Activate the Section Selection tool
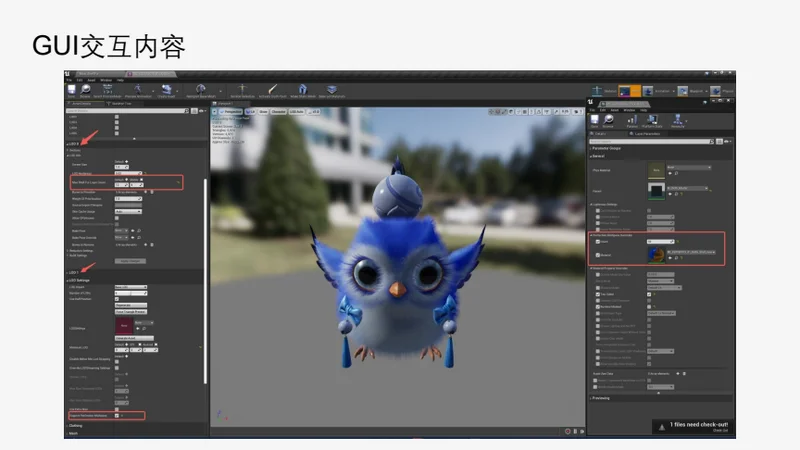Image resolution: width=800 pixels, height=450 pixels. pyautogui.click(x=242, y=90)
